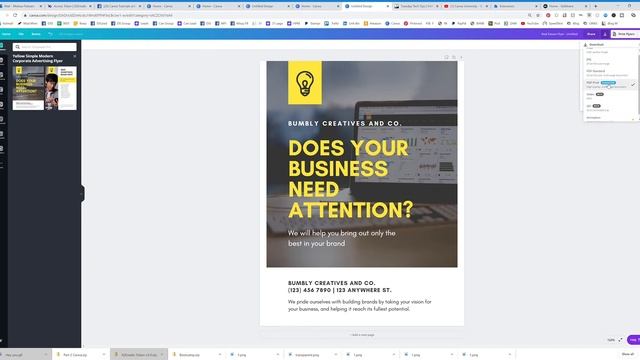Click the add page icon above canvas

pos(461,57)
